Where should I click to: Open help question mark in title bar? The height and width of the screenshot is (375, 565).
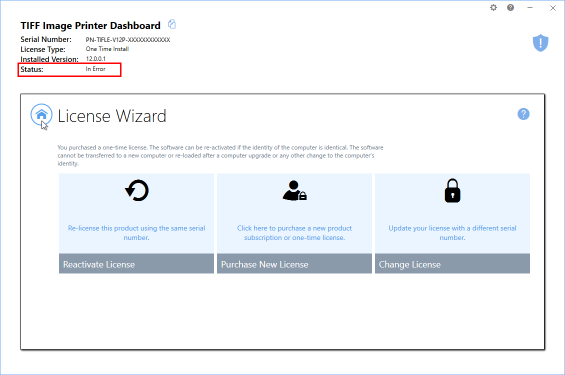(x=510, y=8)
